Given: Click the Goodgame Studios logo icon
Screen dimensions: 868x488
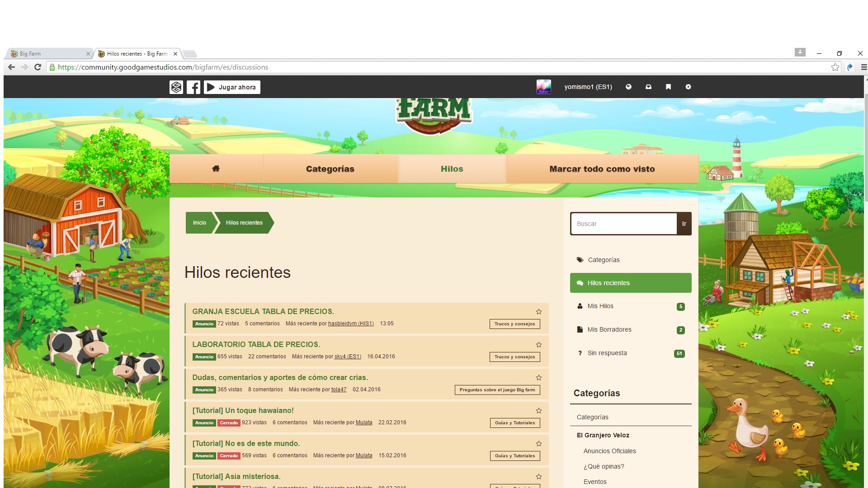Looking at the screenshot, I should [x=176, y=87].
